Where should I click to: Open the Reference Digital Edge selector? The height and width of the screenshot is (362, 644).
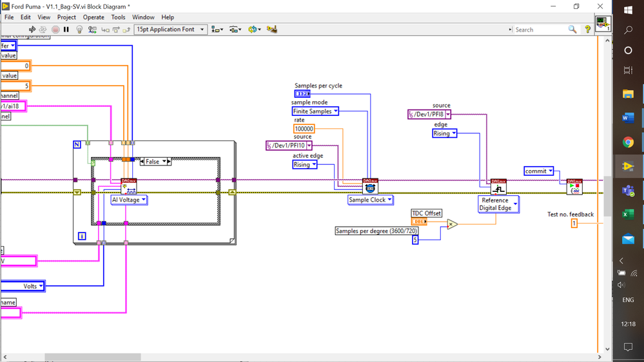pyautogui.click(x=498, y=204)
